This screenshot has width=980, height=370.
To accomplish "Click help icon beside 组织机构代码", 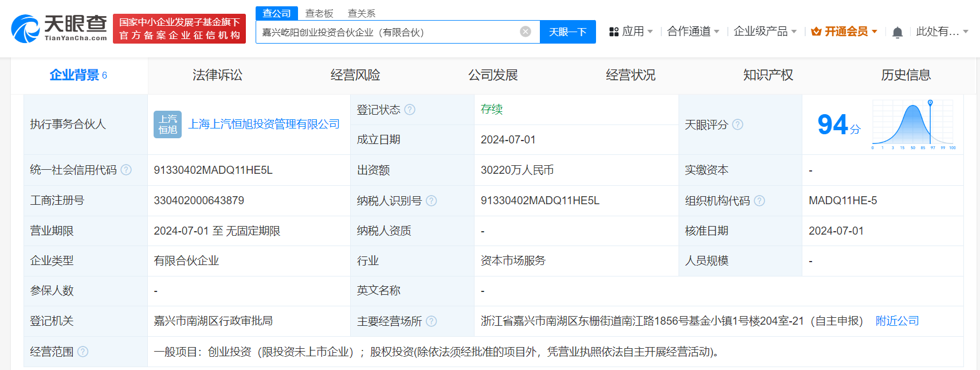I will click(x=759, y=201).
